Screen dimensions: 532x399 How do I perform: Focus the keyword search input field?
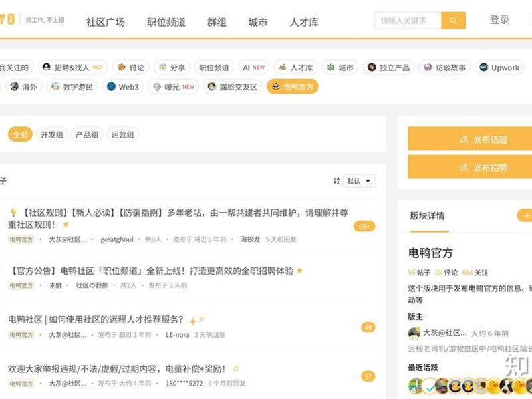(x=408, y=21)
